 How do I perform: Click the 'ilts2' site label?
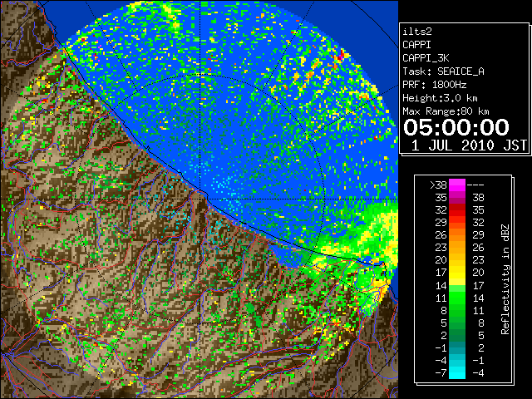pyautogui.click(x=417, y=32)
